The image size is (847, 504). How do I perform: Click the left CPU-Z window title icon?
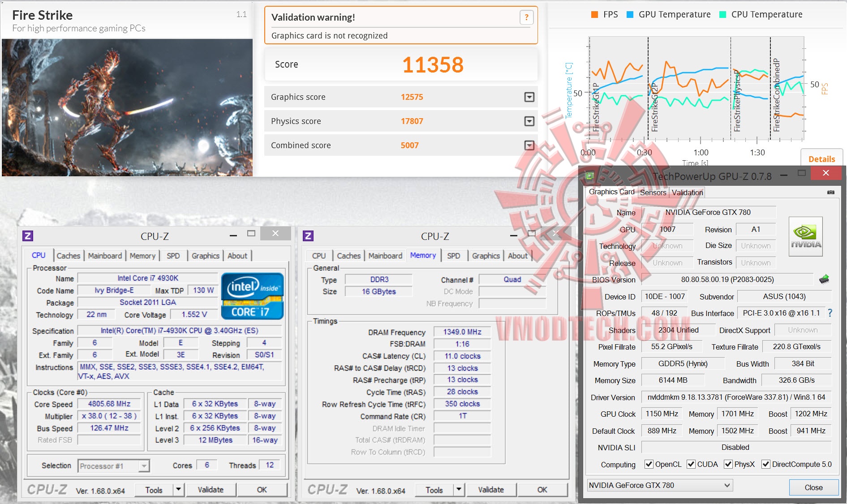pyautogui.click(x=28, y=236)
